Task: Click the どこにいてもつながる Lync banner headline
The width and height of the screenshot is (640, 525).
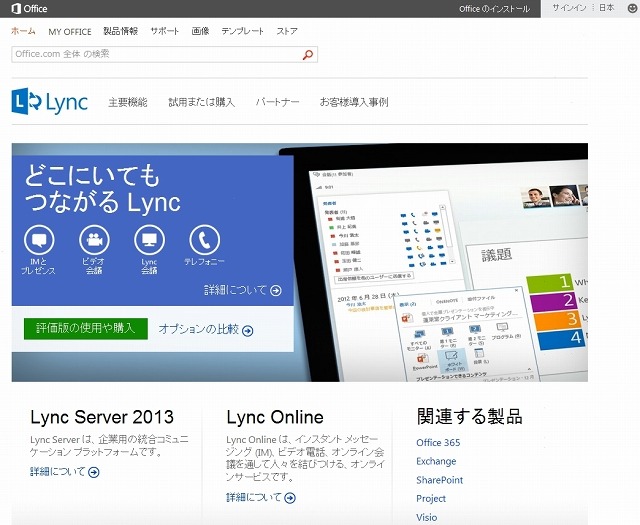Action: (x=102, y=189)
